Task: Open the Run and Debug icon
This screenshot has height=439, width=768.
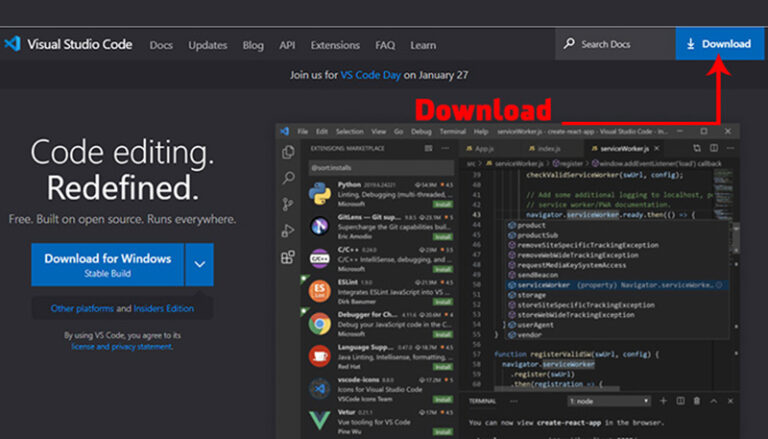Action: pos(288,230)
